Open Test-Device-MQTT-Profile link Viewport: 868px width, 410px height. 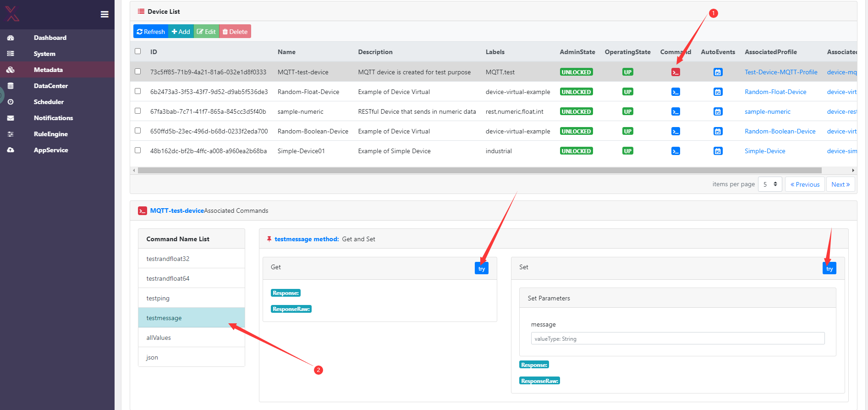point(781,72)
